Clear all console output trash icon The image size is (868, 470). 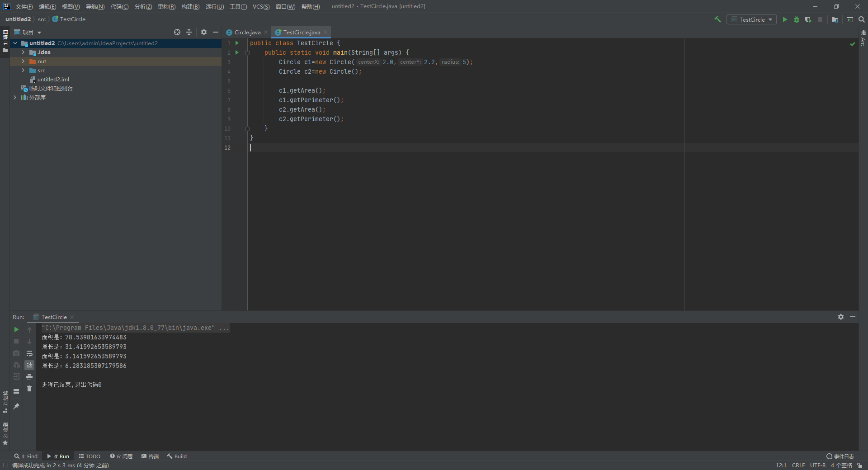tap(29, 389)
